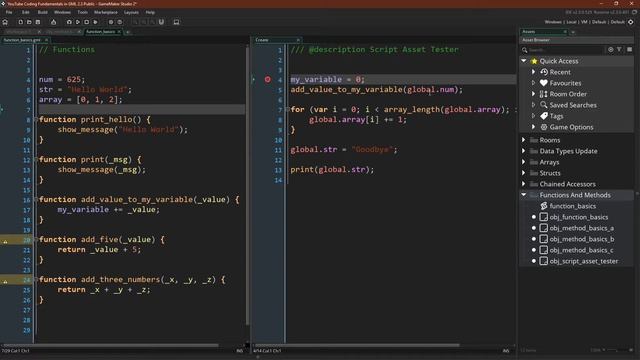Collapse the Quick Access section

524,61
